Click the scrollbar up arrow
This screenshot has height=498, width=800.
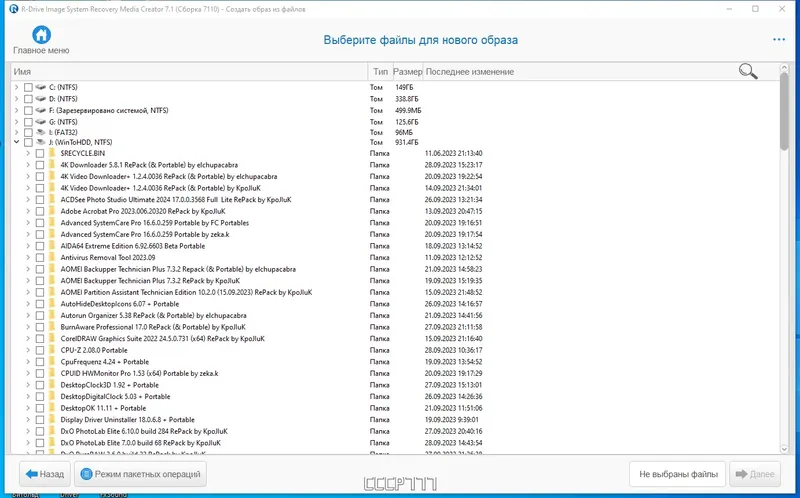pos(785,68)
